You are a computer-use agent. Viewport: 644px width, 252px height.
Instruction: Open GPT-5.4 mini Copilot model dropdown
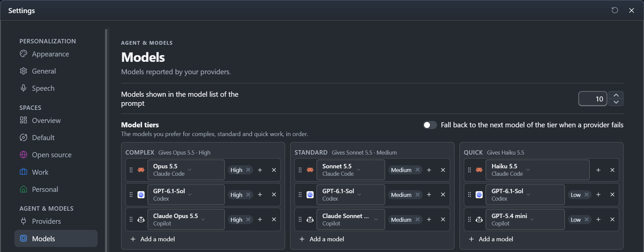tap(525, 219)
